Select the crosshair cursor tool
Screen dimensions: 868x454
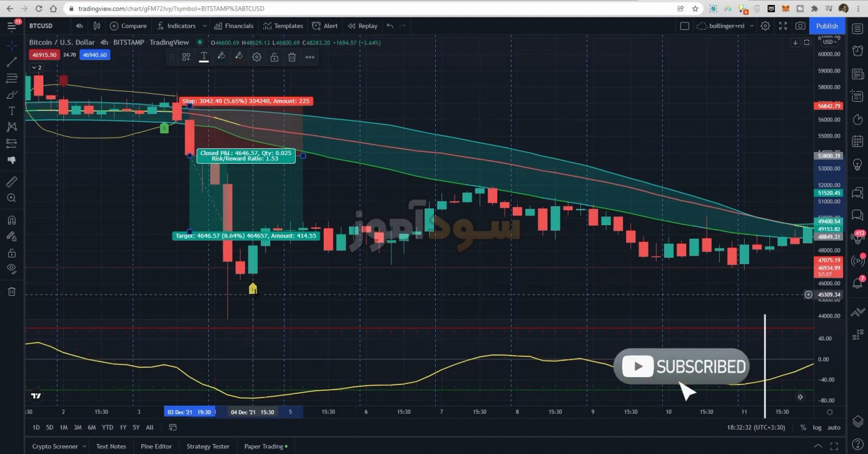pyautogui.click(x=11, y=46)
